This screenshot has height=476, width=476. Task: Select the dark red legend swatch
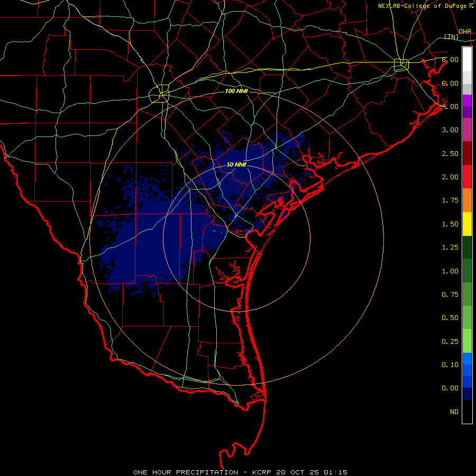click(467, 153)
